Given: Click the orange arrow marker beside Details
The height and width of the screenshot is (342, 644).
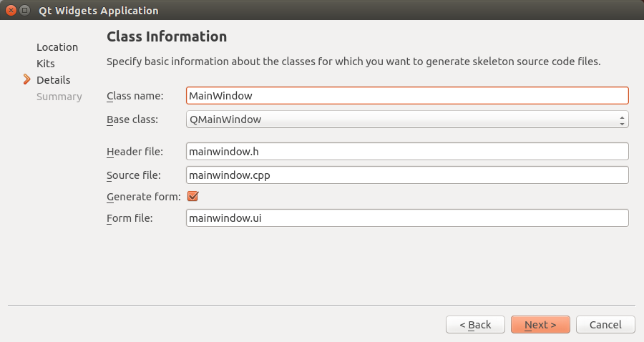Looking at the screenshot, I should [27, 79].
